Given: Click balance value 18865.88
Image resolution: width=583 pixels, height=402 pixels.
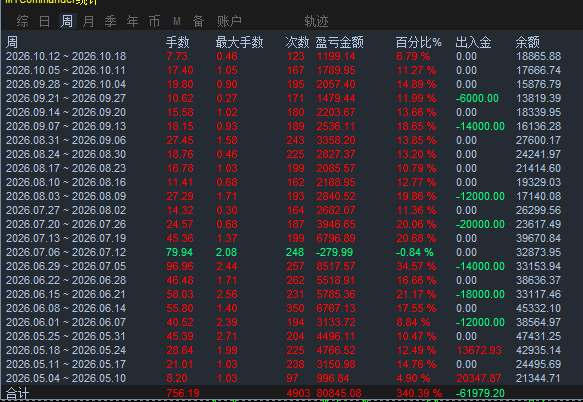Looking at the screenshot, I should [538, 56].
